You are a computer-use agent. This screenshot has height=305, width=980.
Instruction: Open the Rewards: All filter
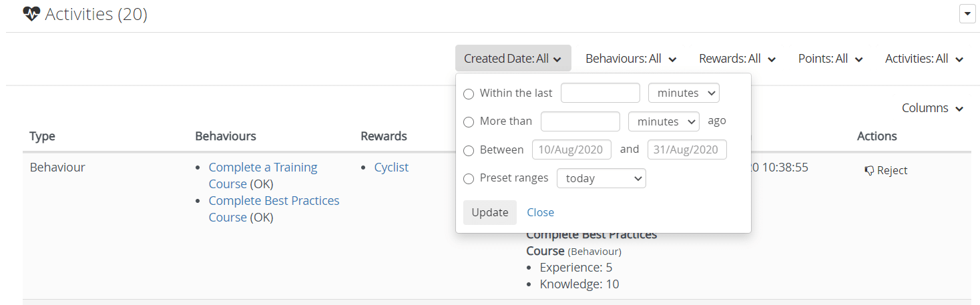click(737, 59)
